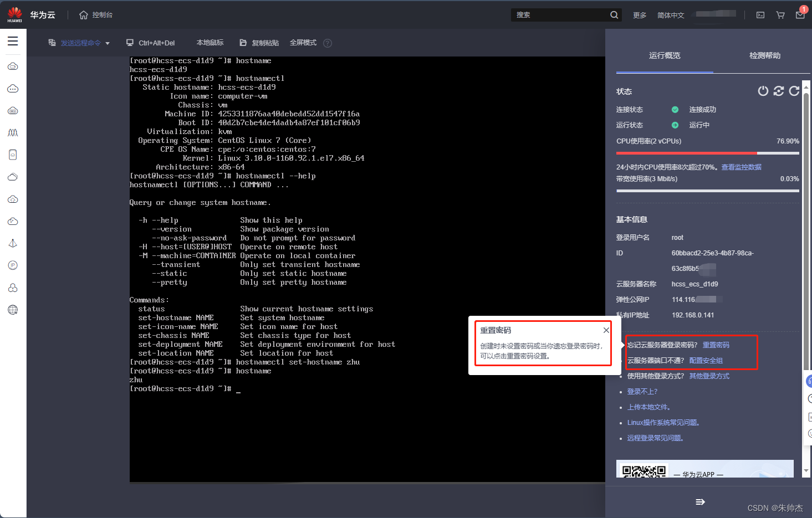Select the 检测帮助 tab
The height and width of the screenshot is (518, 812).
click(765, 55)
